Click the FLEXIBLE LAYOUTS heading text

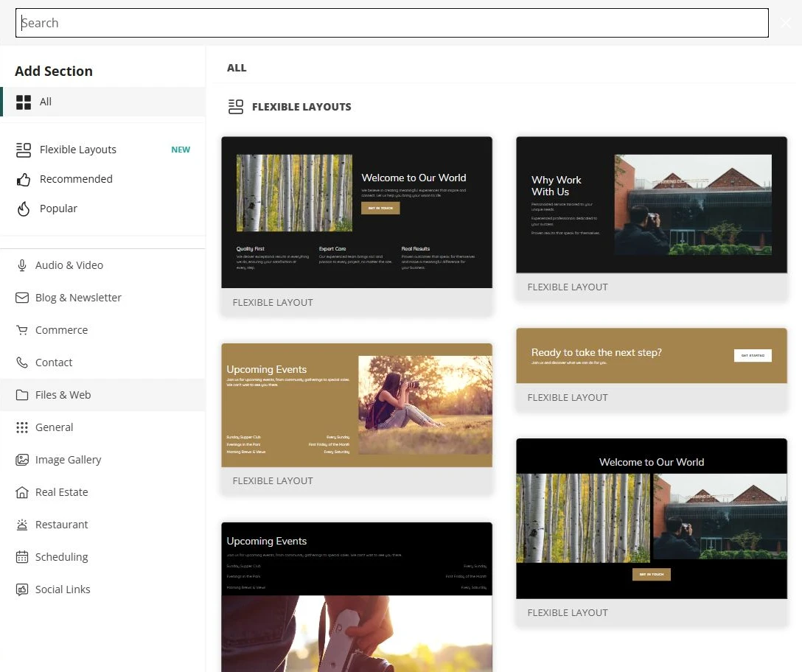(301, 107)
